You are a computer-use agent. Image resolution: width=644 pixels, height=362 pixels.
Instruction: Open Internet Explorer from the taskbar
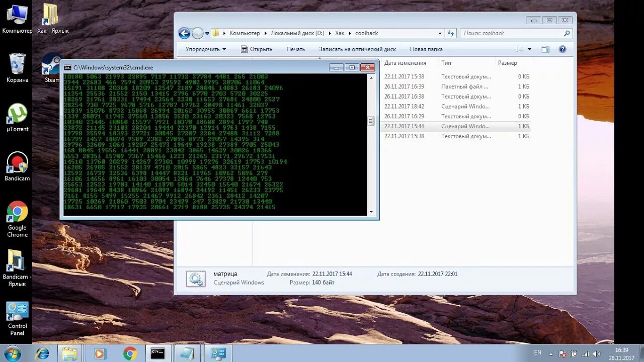(42, 353)
